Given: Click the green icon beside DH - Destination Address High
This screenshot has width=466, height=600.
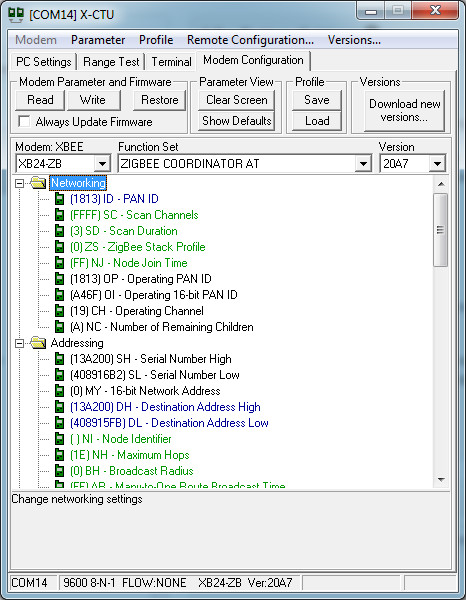Looking at the screenshot, I should click(59, 407).
